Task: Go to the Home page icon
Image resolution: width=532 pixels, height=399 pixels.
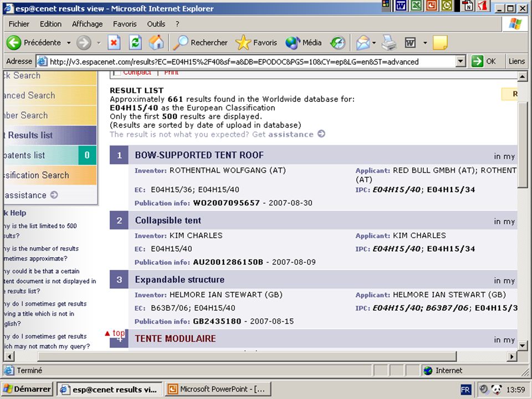Action: (156, 43)
